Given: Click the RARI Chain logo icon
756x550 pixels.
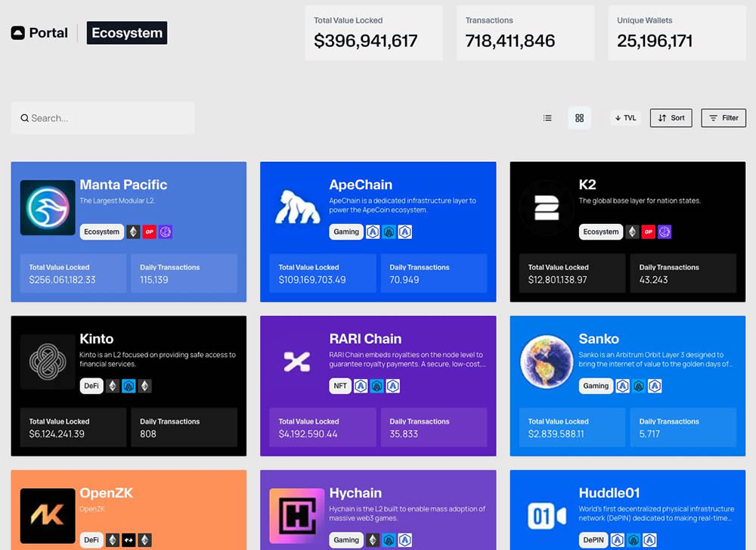Looking at the screenshot, I should (297, 362).
